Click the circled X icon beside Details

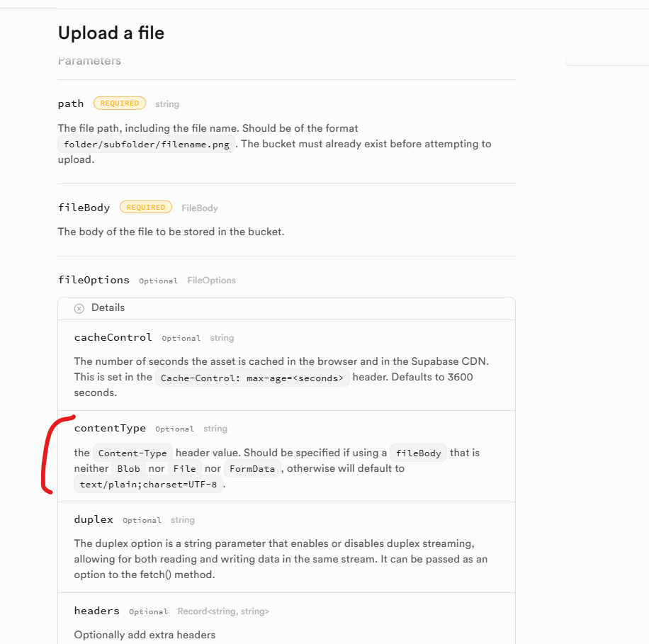pyautogui.click(x=79, y=308)
